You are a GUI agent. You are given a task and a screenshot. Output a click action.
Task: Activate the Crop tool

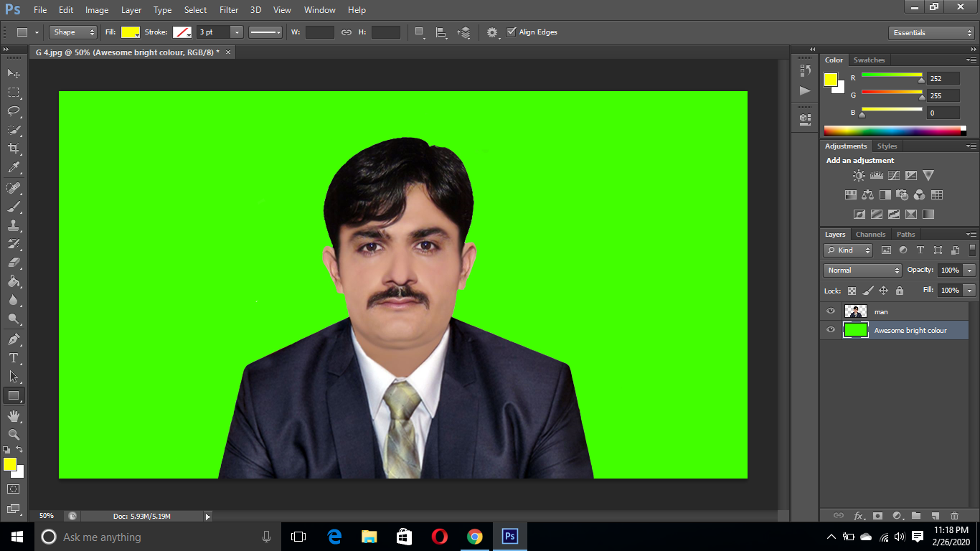[12, 149]
